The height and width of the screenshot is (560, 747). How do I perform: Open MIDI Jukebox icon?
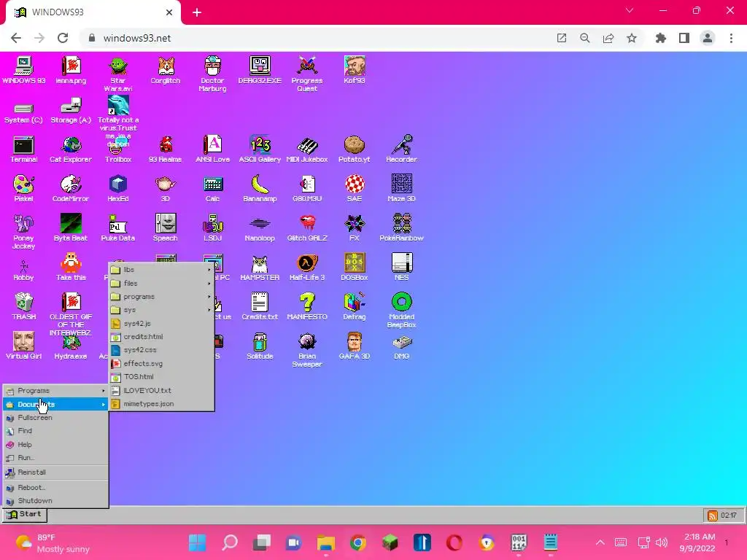tap(307, 149)
